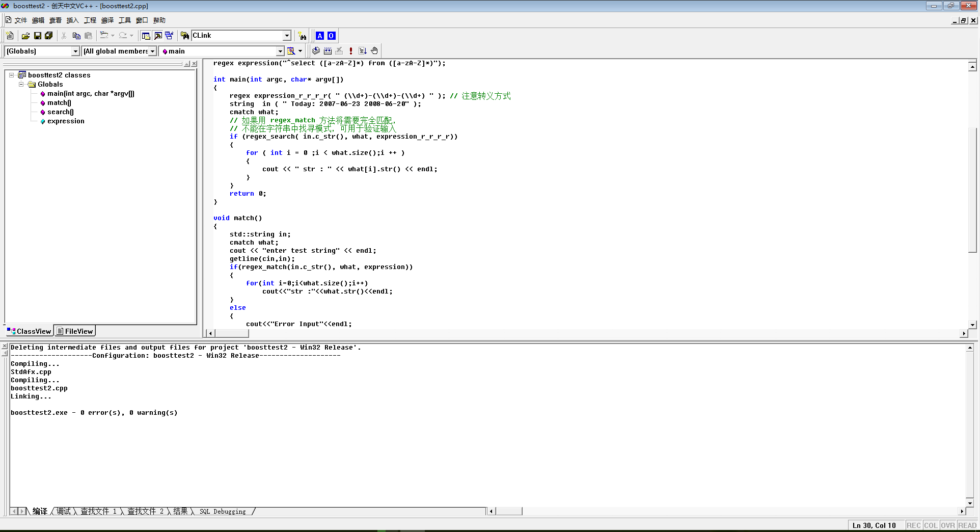Close the output pane with X button
The image size is (980, 532).
(5, 347)
